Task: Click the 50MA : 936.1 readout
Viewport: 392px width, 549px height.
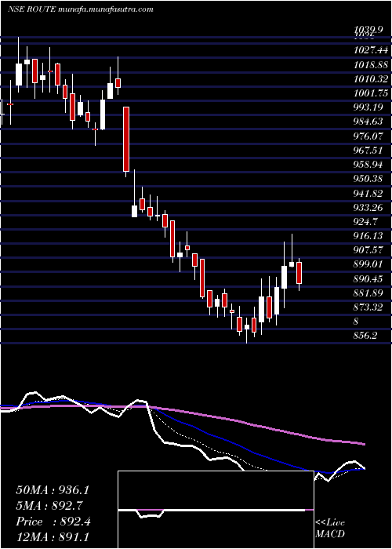Action: pyautogui.click(x=53, y=490)
